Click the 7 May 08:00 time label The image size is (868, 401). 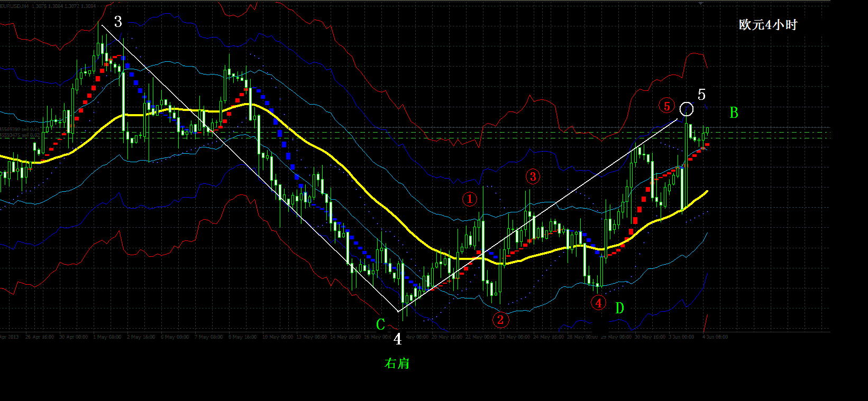click(x=209, y=337)
